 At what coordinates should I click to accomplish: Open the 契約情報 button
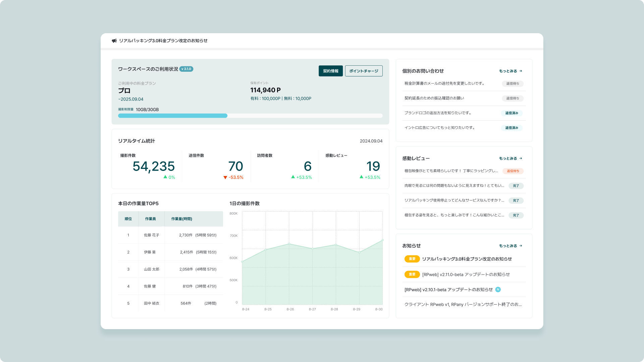click(330, 71)
